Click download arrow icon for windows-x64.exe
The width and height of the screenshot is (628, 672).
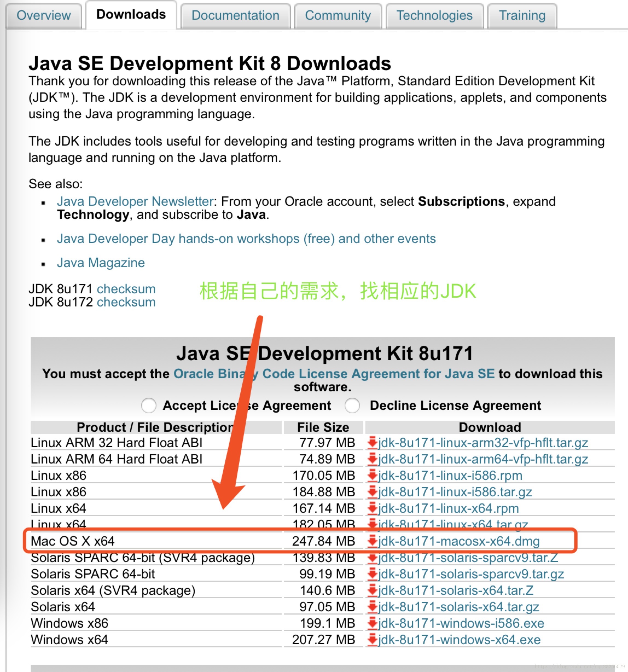(372, 639)
